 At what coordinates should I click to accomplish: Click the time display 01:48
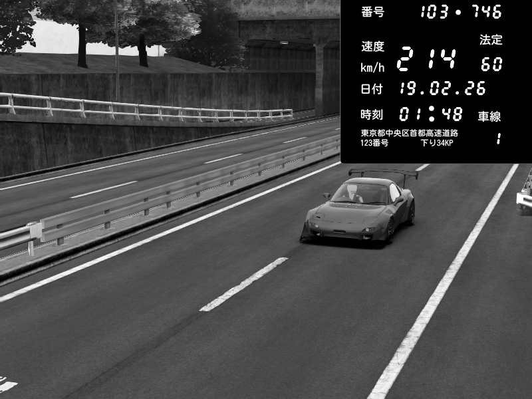point(430,114)
